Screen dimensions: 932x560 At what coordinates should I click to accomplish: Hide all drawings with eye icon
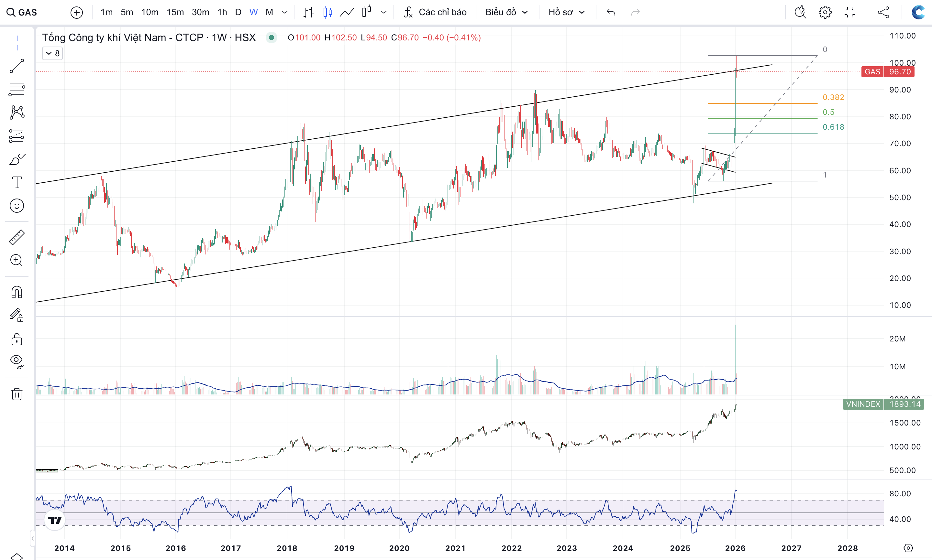point(17,361)
